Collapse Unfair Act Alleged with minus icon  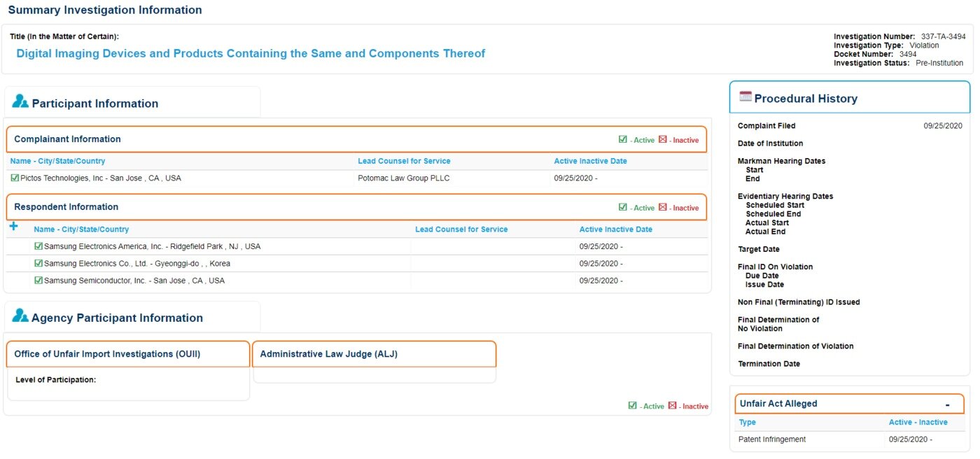[x=947, y=404]
